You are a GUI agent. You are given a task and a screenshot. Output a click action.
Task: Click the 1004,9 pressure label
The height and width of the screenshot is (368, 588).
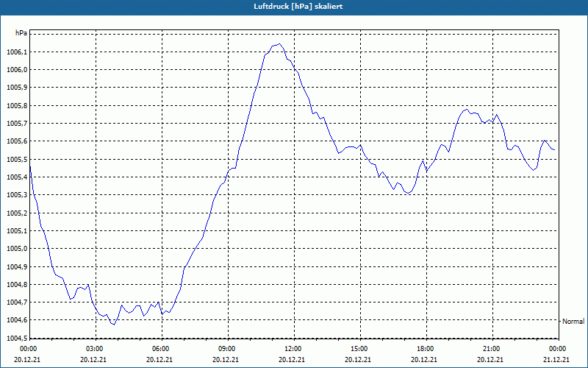17,266
